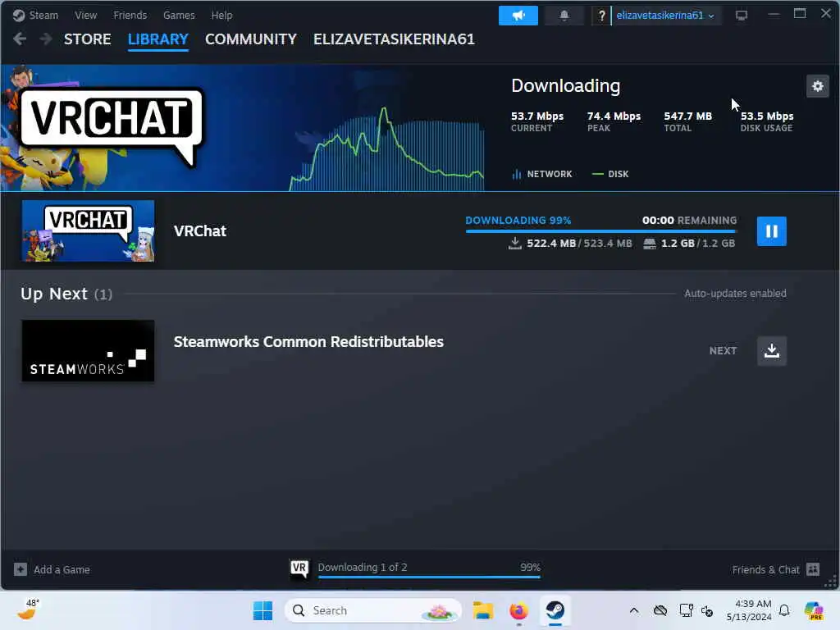This screenshot has height=630, width=840.
Task: Click the taskbar Search box
Action: point(373,610)
